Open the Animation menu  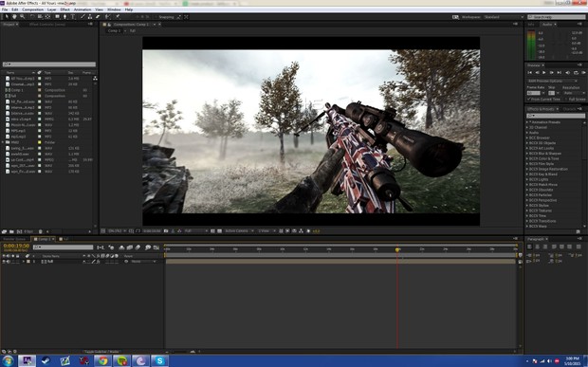point(83,9)
